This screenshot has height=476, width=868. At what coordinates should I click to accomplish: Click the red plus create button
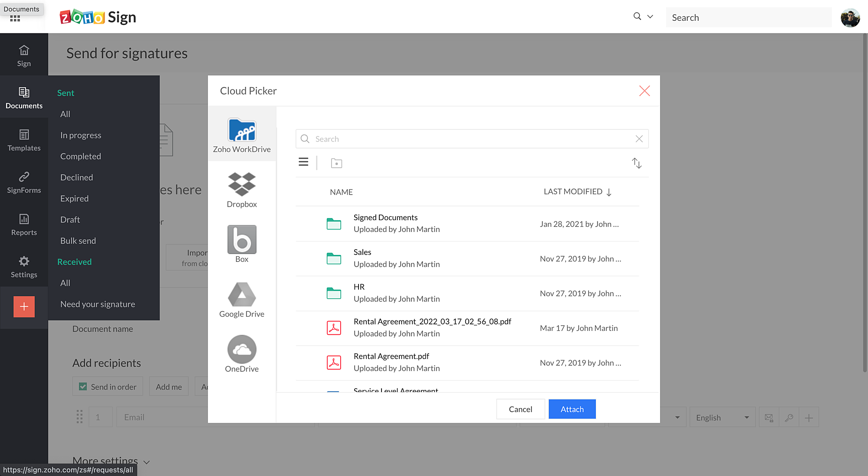click(24, 307)
